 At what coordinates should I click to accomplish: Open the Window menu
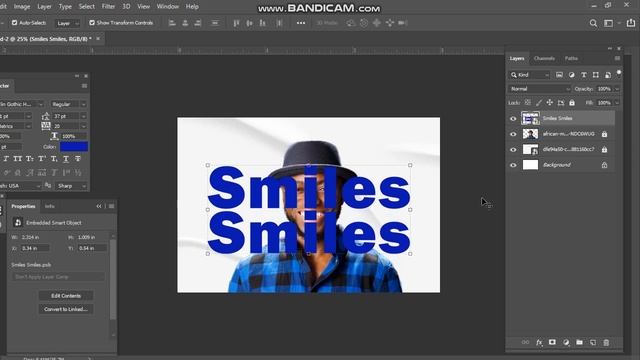168,7
